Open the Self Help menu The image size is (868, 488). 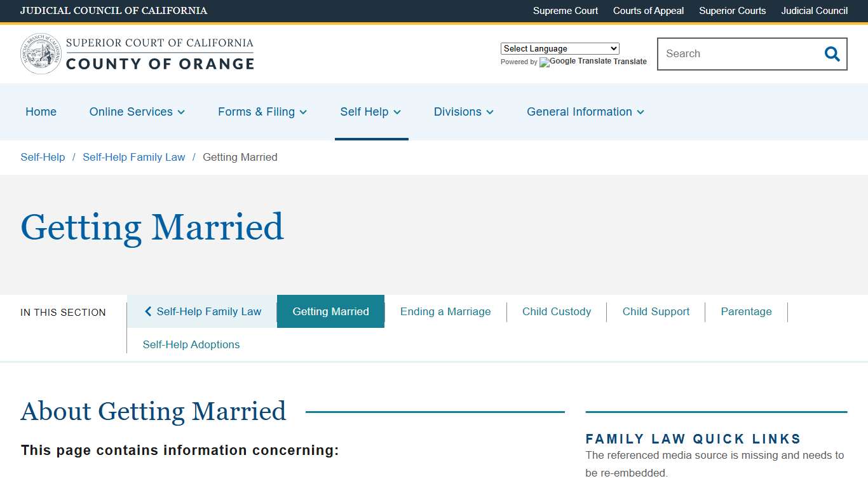coord(370,112)
